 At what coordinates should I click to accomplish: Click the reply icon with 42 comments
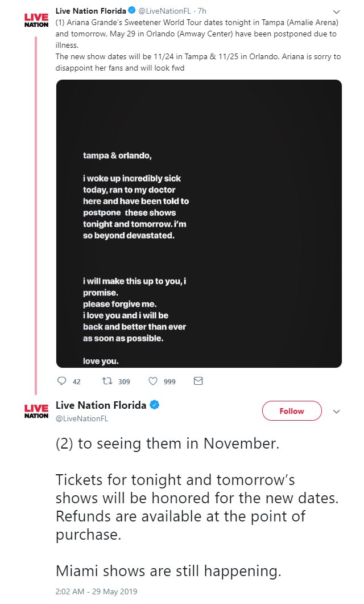coord(61,381)
